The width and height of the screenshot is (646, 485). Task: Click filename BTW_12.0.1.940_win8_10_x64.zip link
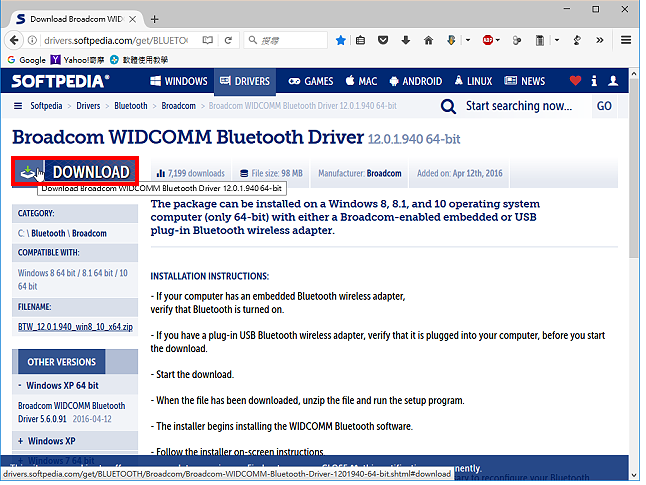click(x=75, y=327)
